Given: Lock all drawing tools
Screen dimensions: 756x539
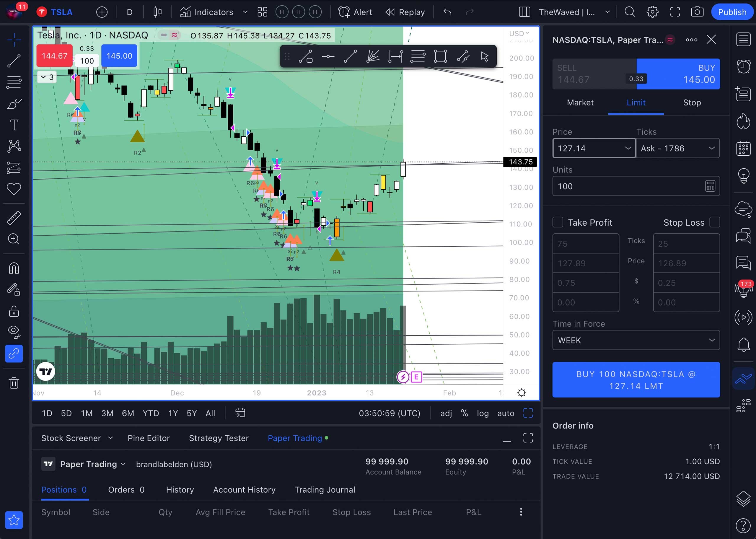Looking at the screenshot, I should [x=14, y=311].
